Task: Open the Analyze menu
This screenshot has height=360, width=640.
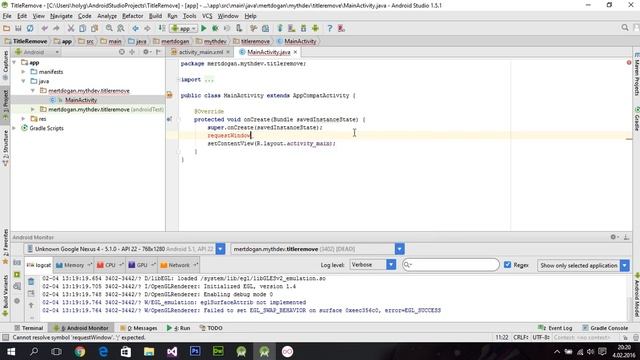Action: coord(107,16)
